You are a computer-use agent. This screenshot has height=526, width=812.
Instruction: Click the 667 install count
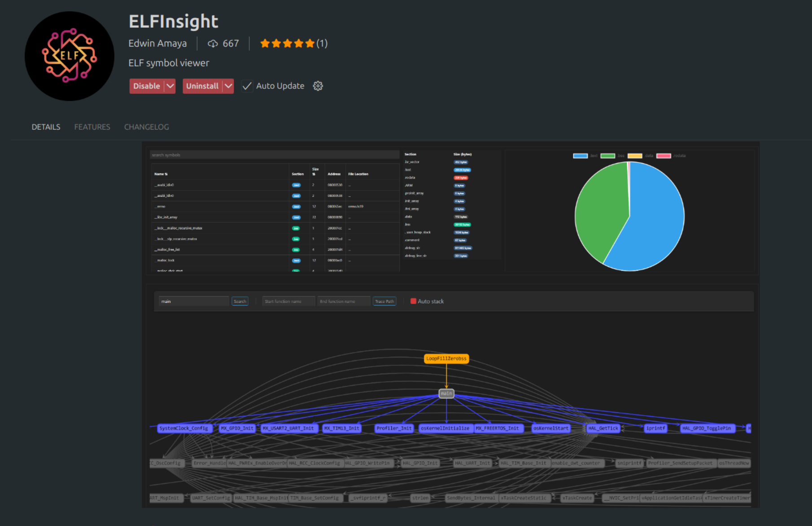(231, 43)
